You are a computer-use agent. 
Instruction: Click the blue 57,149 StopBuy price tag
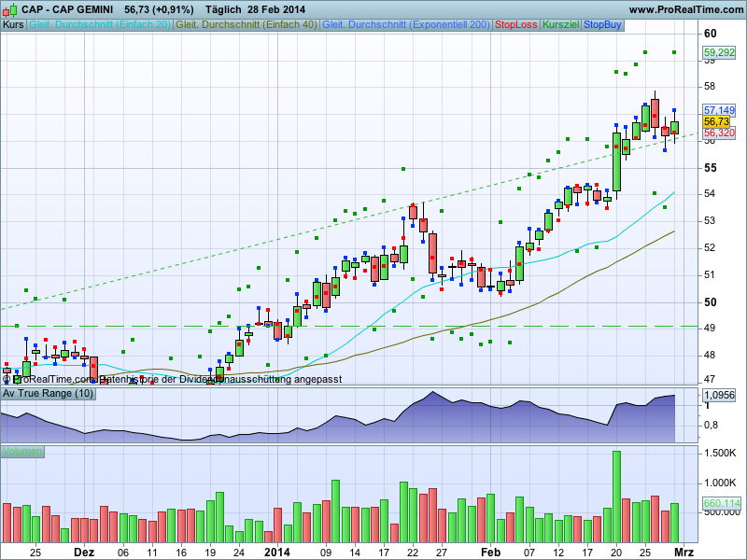pos(719,110)
